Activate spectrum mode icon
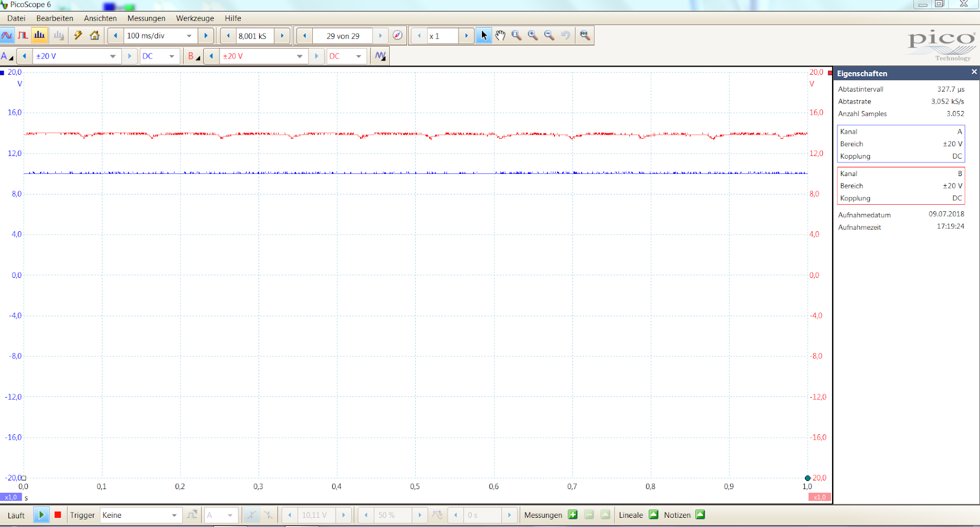The image size is (980, 527). (x=40, y=36)
